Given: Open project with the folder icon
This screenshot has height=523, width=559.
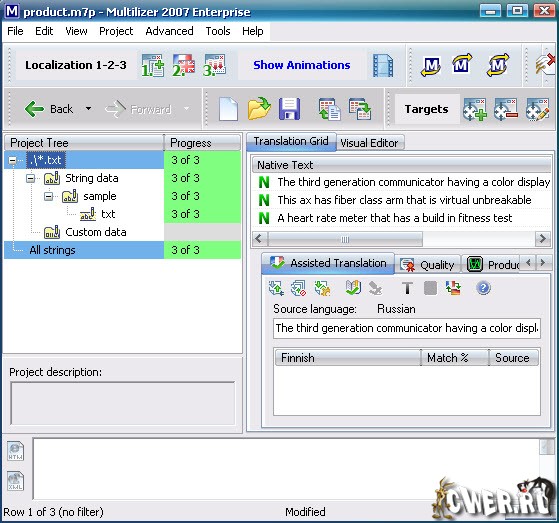Looking at the screenshot, I should (259, 108).
